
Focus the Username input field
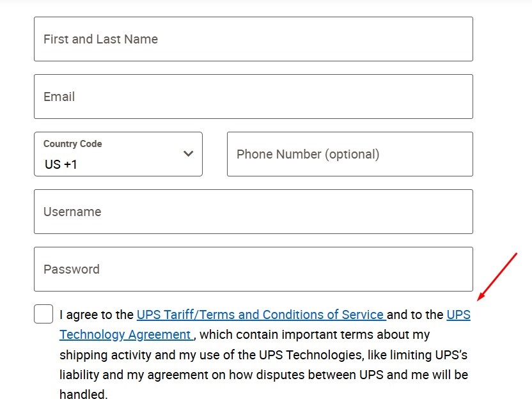tap(253, 212)
